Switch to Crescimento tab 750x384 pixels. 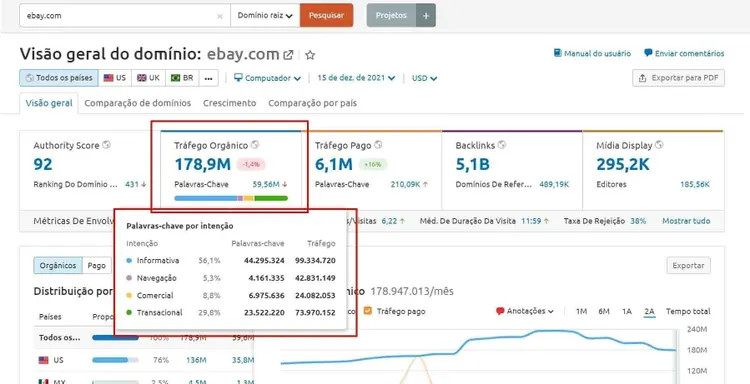[x=230, y=103]
